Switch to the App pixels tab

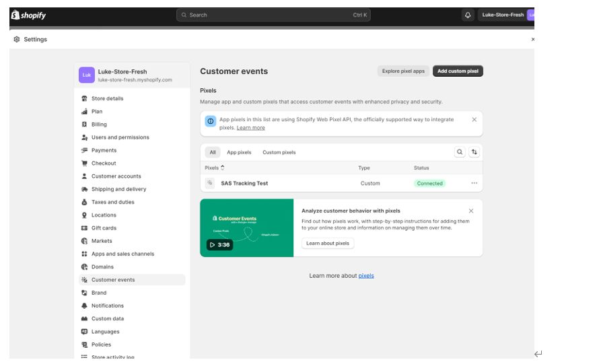tap(239, 152)
